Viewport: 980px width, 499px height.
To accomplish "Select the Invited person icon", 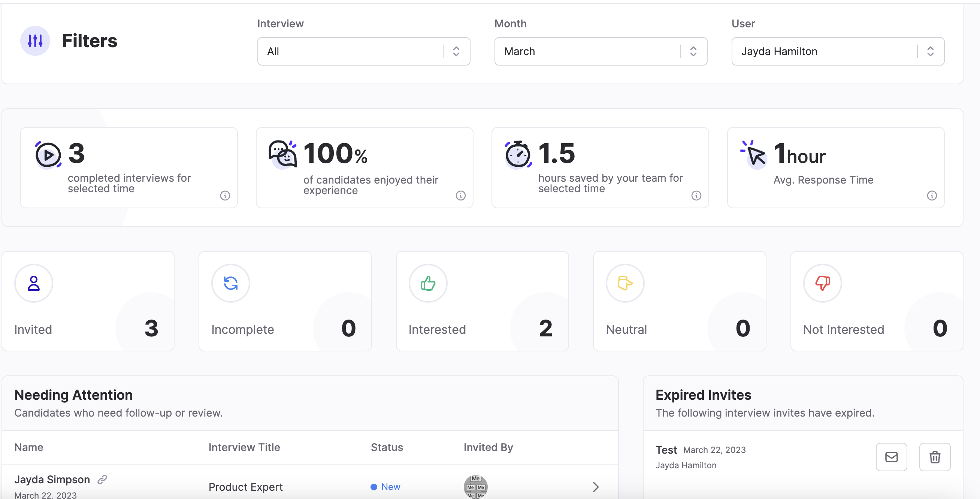I will [x=33, y=283].
